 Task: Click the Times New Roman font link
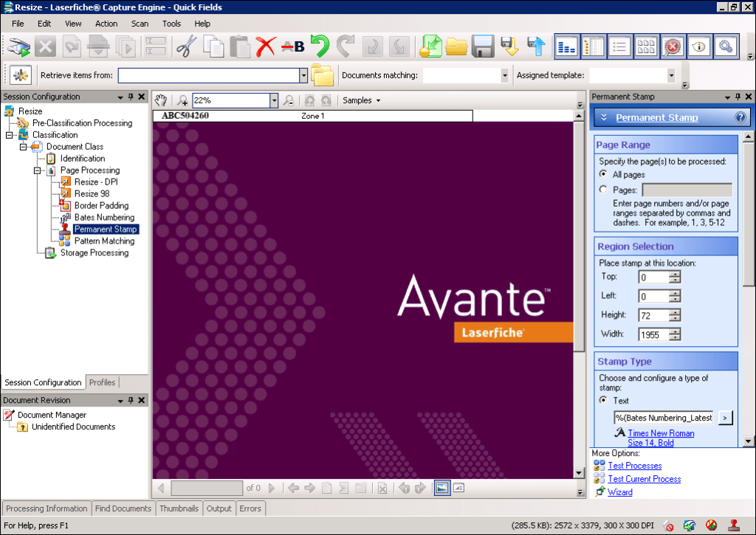pyautogui.click(x=661, y=433)
